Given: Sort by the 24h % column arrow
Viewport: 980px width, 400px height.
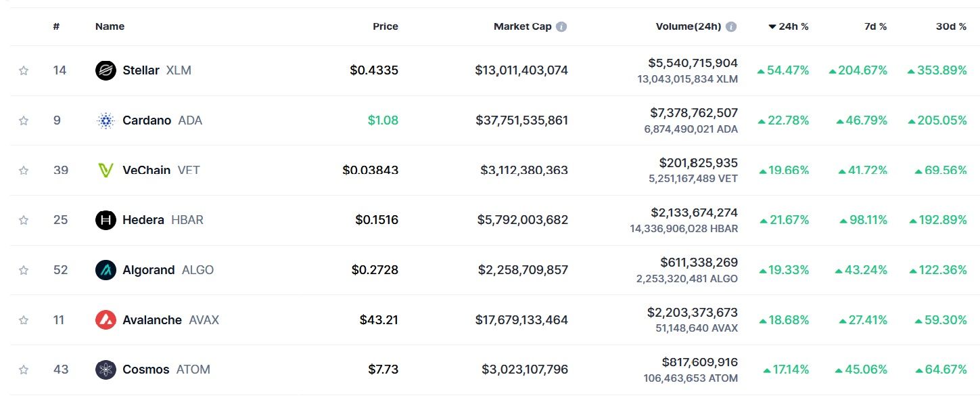Looking at the screenshot, I should [772, 27].
